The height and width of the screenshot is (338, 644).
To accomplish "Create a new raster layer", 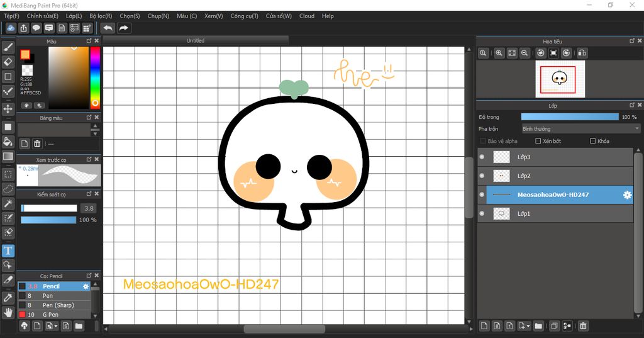I will (484, 326).
